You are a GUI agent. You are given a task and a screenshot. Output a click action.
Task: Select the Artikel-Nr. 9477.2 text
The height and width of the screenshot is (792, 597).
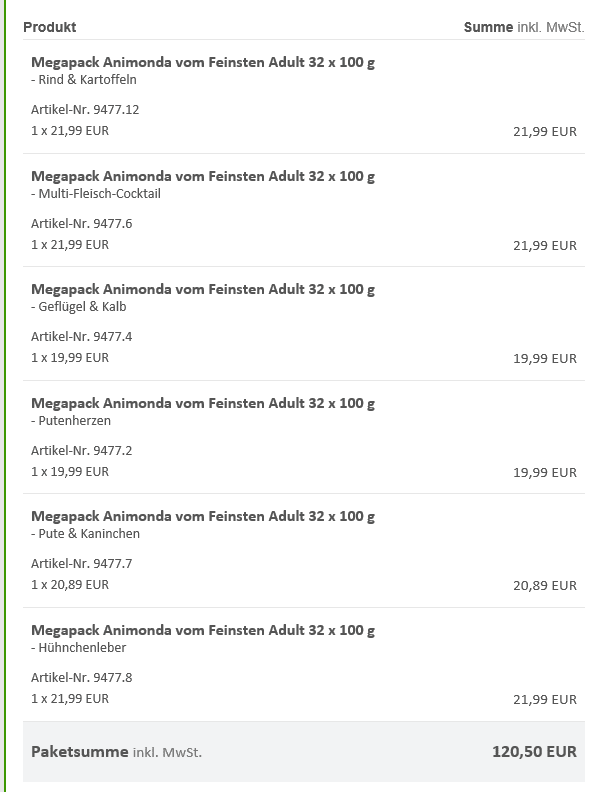click(81, 451)
